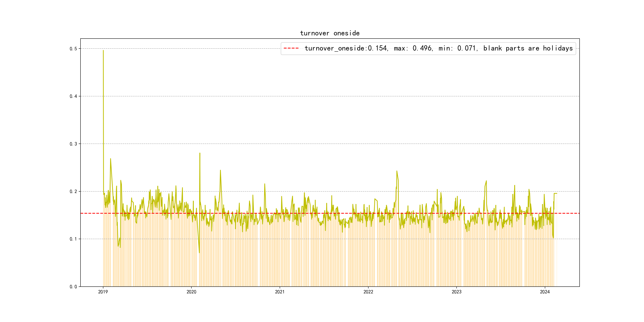The width and height of the screenshot is (644, 322).
Task: Click the legend text 'turnover_oneside:0.154'
Action: pyautogui.click(x=346, y=48)
